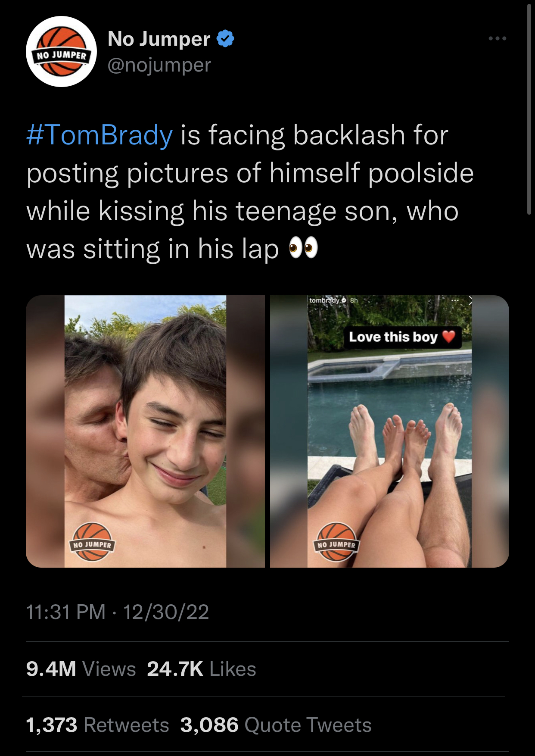
Task: Click the vertical scrollbar on right edge
Action: tap(529, 109)
